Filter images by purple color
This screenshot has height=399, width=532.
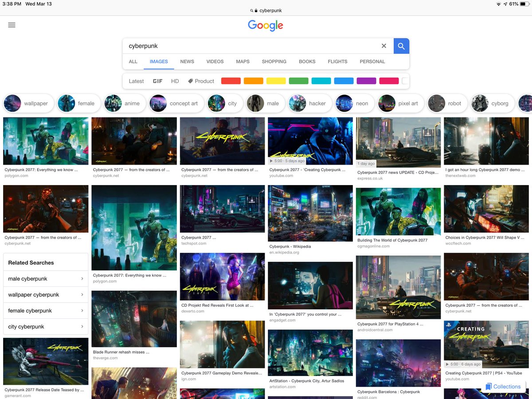pos(367,81)
